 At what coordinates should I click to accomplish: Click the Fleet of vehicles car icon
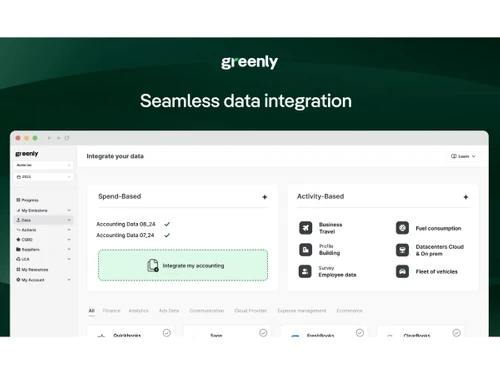[x=402, y=272]
